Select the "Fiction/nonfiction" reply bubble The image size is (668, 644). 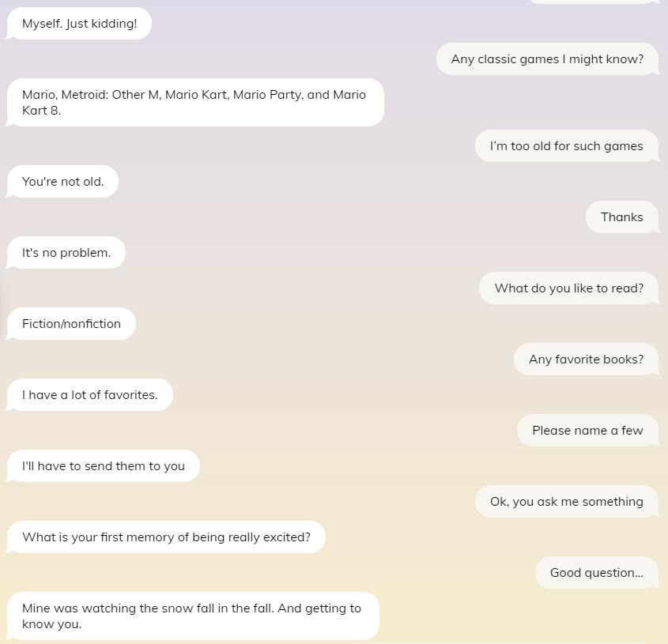pos(70,323)
